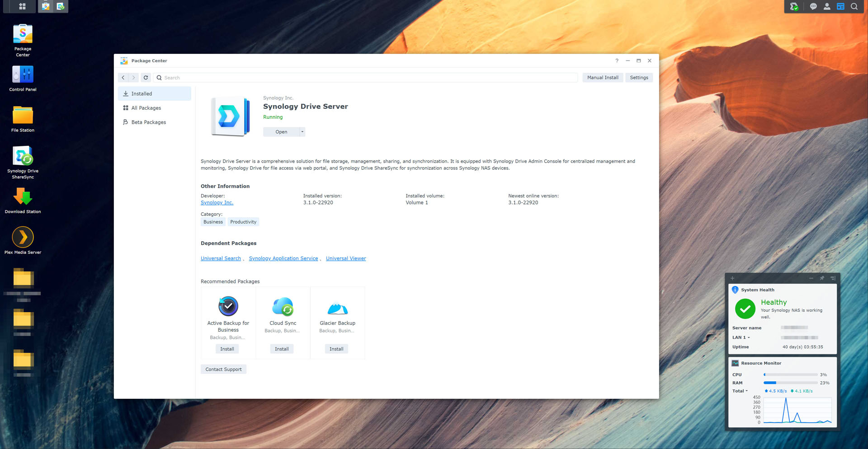
Task: Install Active Backup for Business
Action: [x=227, y=349]
